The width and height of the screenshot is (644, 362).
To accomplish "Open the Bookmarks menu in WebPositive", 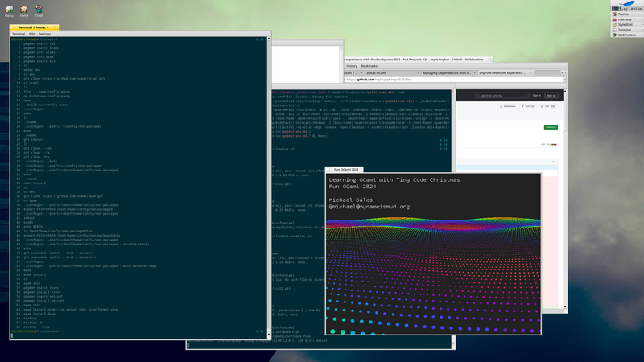I will coord(369,66).
